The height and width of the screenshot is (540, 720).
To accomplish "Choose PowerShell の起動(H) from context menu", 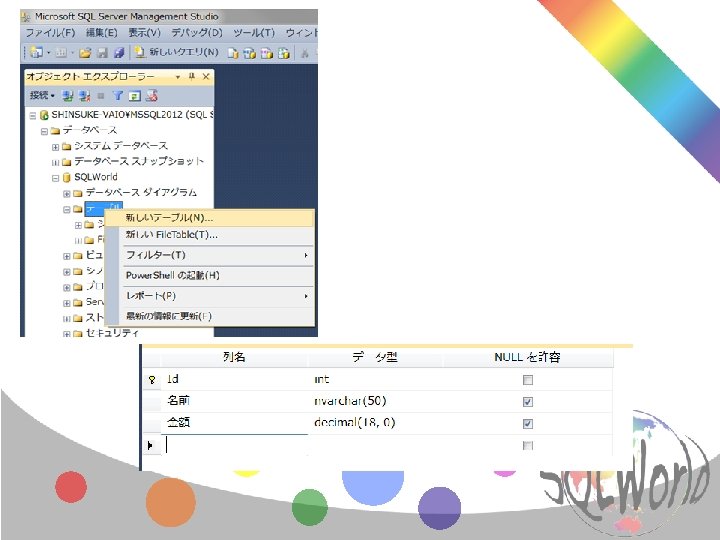I will click(x=210, y=276).
